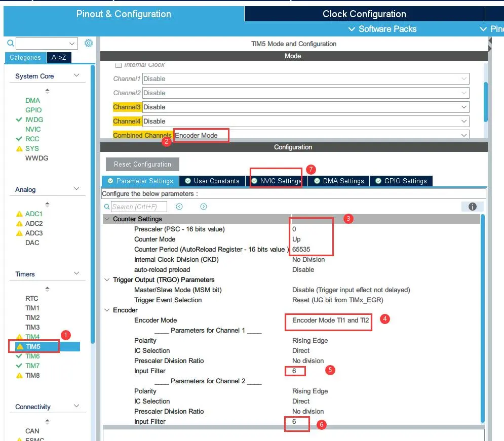
Task: Click the warning icon beside ADC1
Action: point(20,214)
